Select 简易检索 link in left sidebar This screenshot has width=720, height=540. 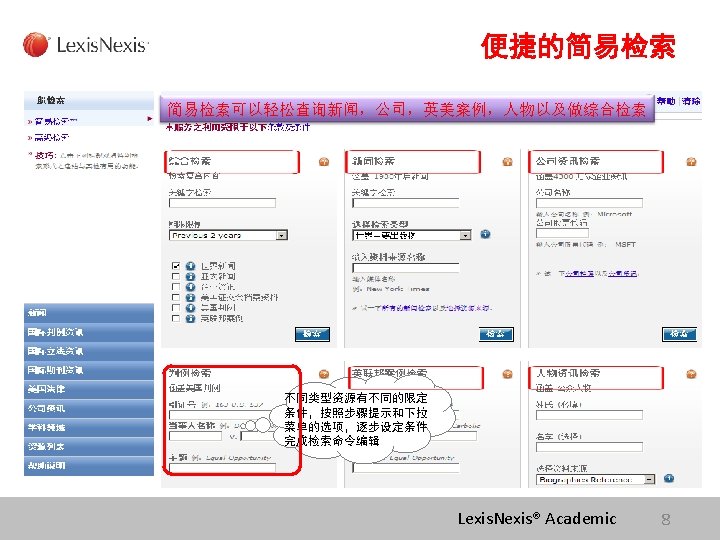pyautogui.click(x=56, y=122)
